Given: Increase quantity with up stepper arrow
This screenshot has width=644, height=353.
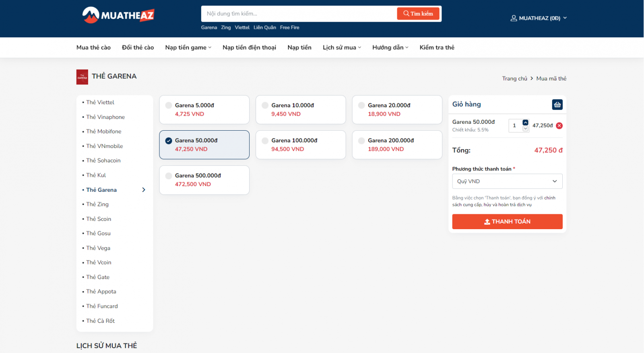Looking at the screenshot, I should [x=525, y=123].
